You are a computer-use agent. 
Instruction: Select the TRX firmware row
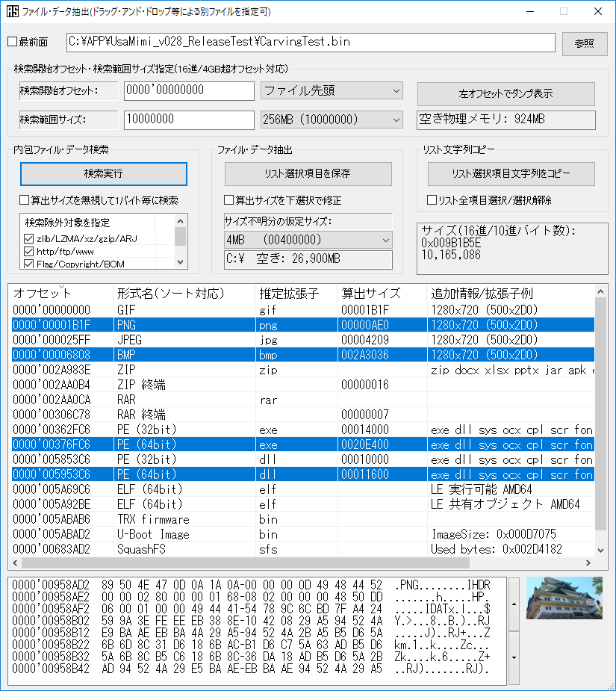pos(302,520)
